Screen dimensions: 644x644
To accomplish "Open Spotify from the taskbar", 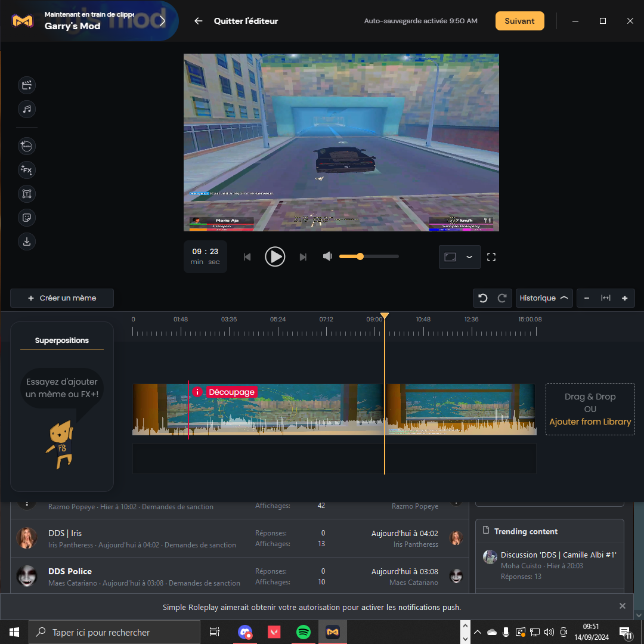I will coord(304,632).
